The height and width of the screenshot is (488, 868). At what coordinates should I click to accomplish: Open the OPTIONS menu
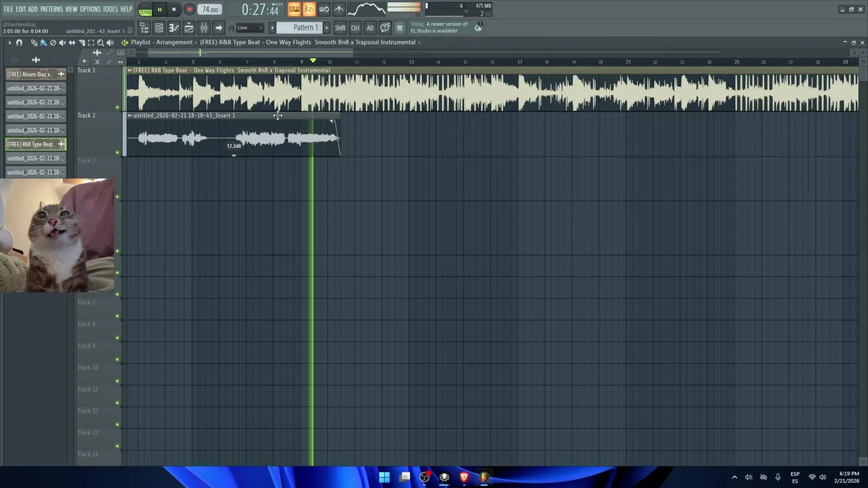point(90,9)
